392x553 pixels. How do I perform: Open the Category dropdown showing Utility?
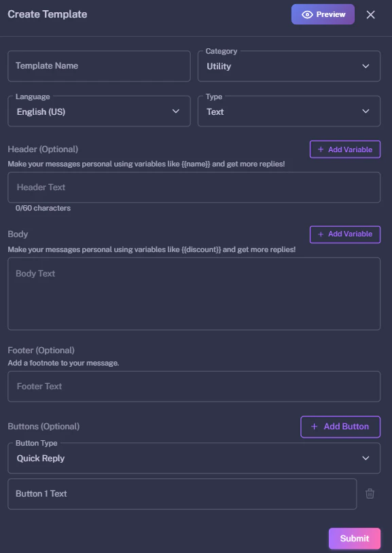(x=289, y=66)
